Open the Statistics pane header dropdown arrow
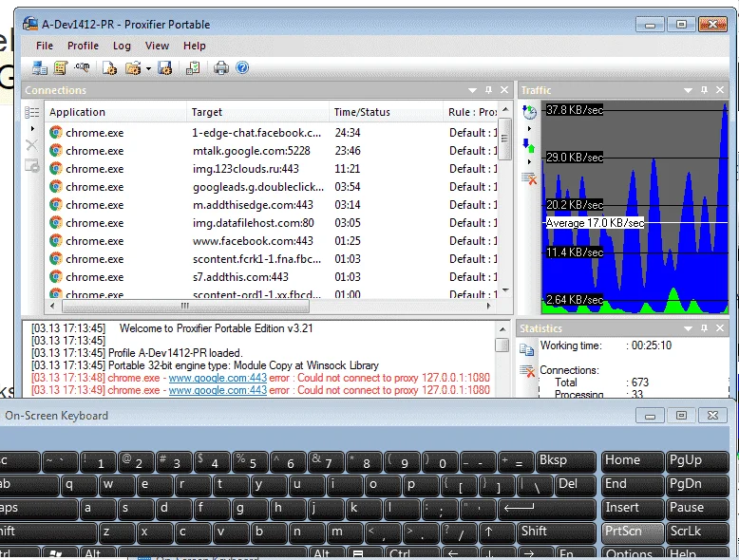 click(x=688, y=328)
